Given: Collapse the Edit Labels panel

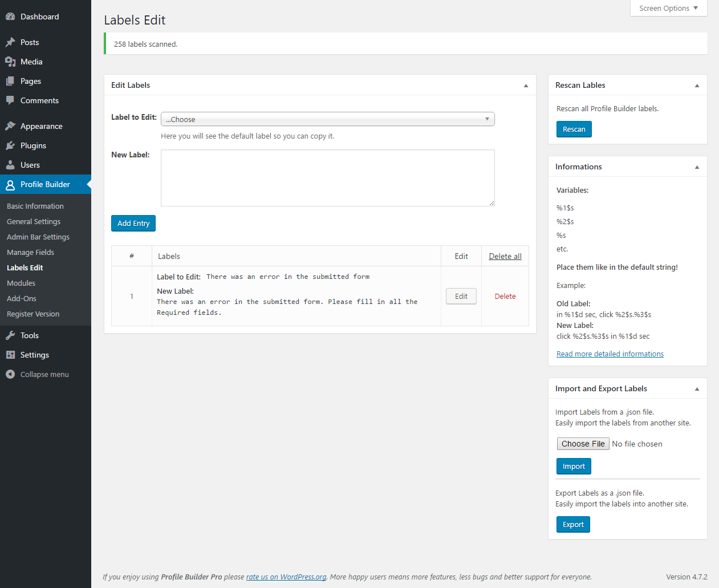Looking at the screenshot, I should pos(526,86).
